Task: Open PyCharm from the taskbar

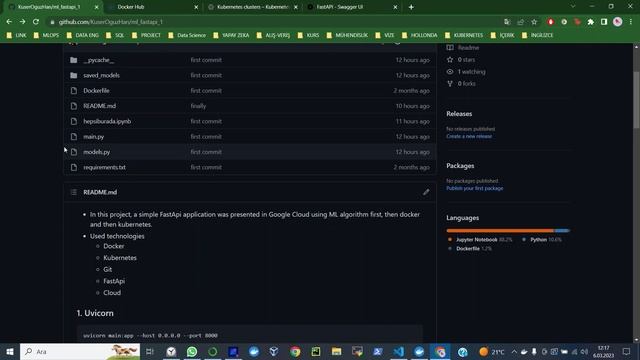Action: [316, 351]
